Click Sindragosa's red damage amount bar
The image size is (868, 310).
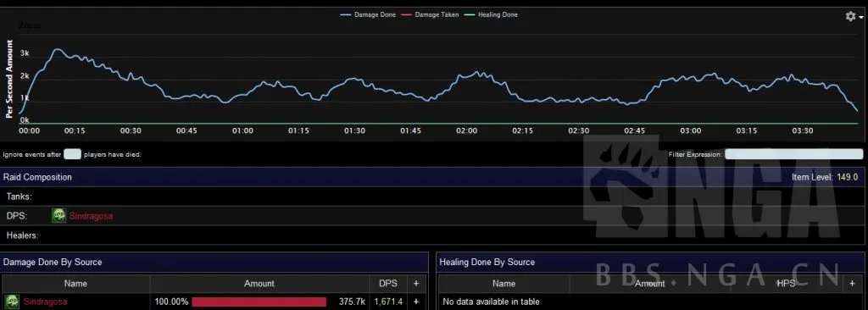tap(259, 302)
